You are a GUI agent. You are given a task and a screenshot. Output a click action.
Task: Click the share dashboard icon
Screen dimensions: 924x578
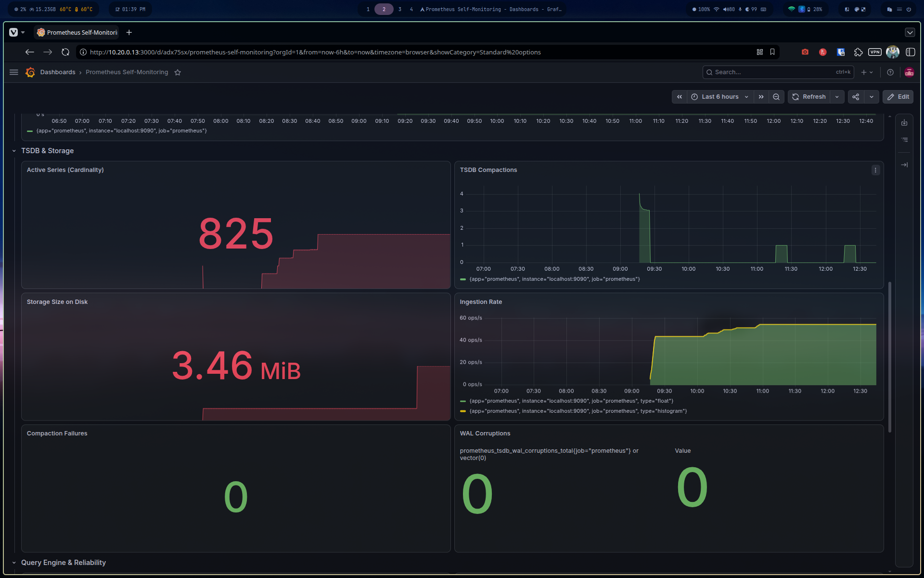[856, 97]
